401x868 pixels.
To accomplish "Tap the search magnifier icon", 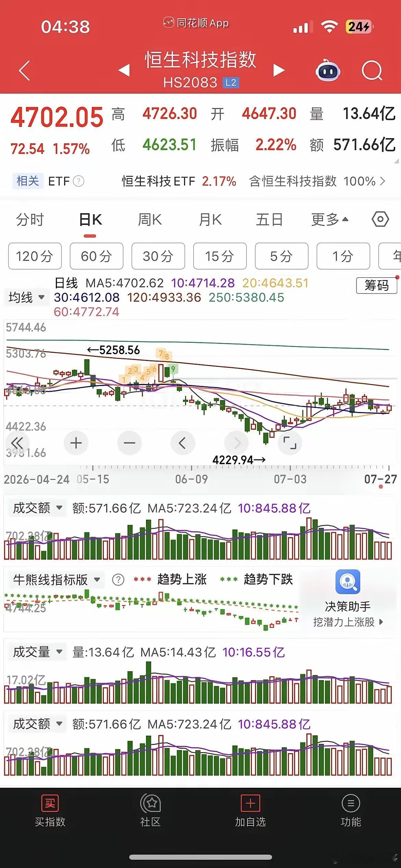I will tap(372, 71).
